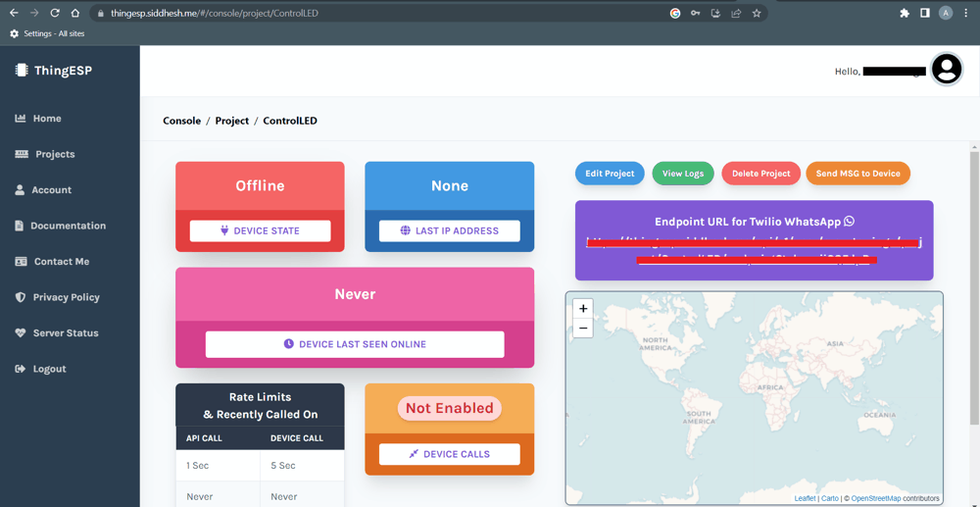Click Send MSG to Device button
The width and height of the screenshot is (980, 507).
click(857, 174)
